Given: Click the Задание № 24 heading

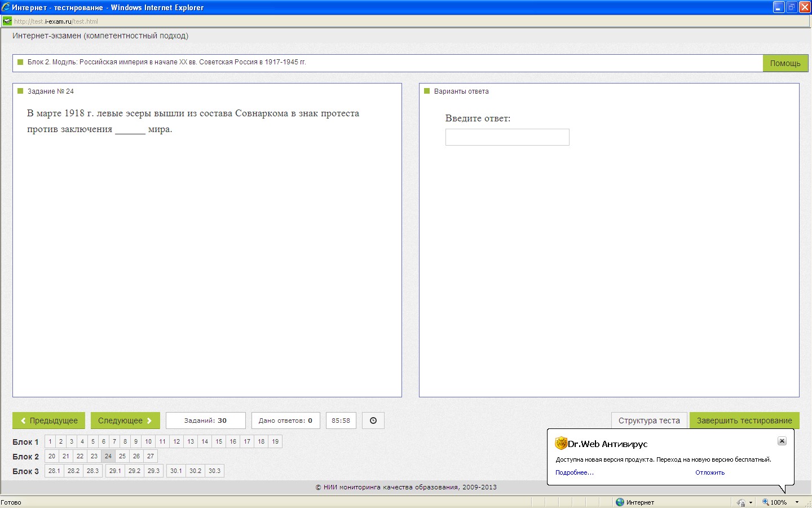Looking at the screenshot, I should tap(51, 91).
